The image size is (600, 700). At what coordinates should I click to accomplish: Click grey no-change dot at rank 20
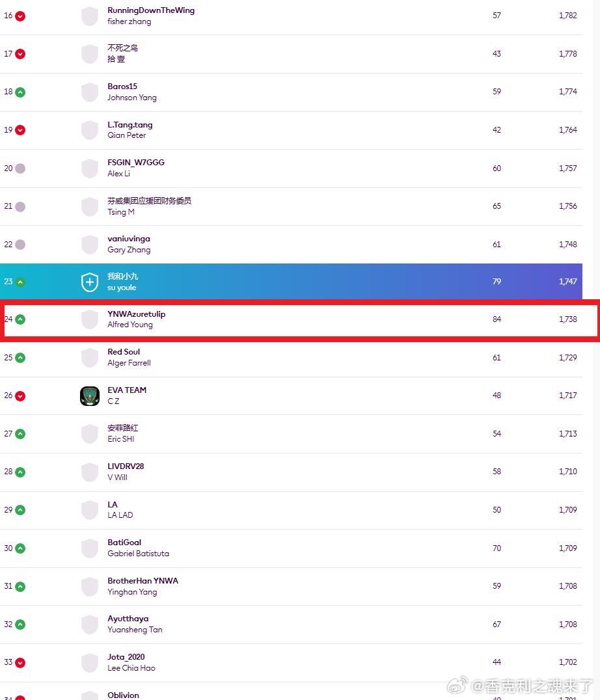click(x=20, y=168)
